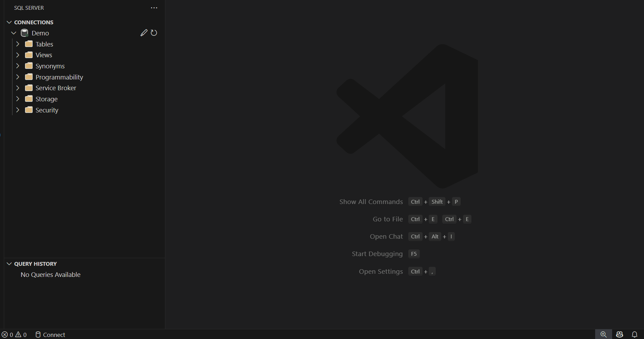Screen dimensions: 644x339
Task: Select the Tables tree row label
Action: point(44,44)
